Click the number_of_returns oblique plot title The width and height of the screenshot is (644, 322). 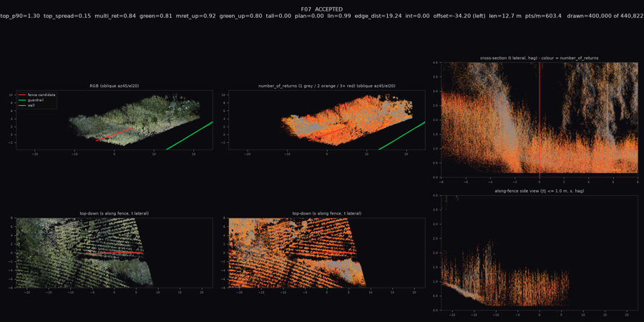(327, 87)
